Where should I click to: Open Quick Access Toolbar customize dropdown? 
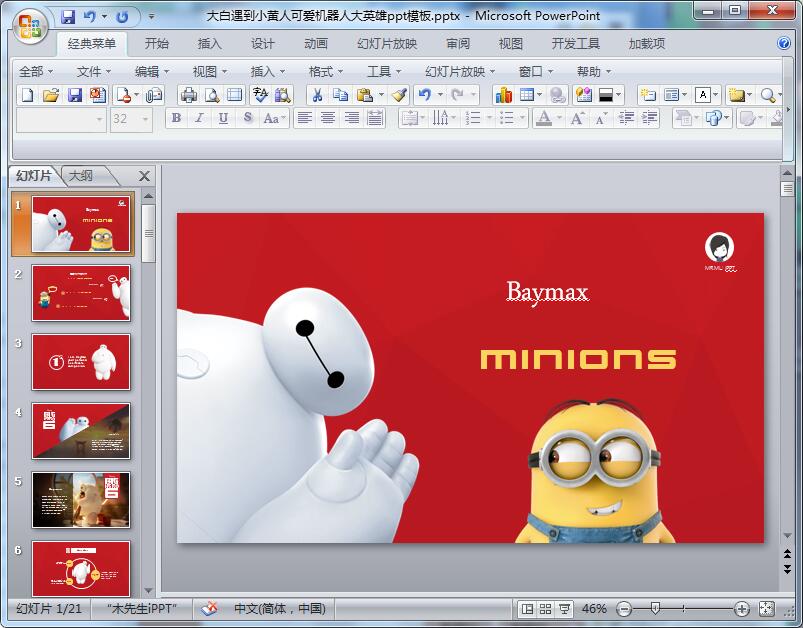[x=151, y=17]
